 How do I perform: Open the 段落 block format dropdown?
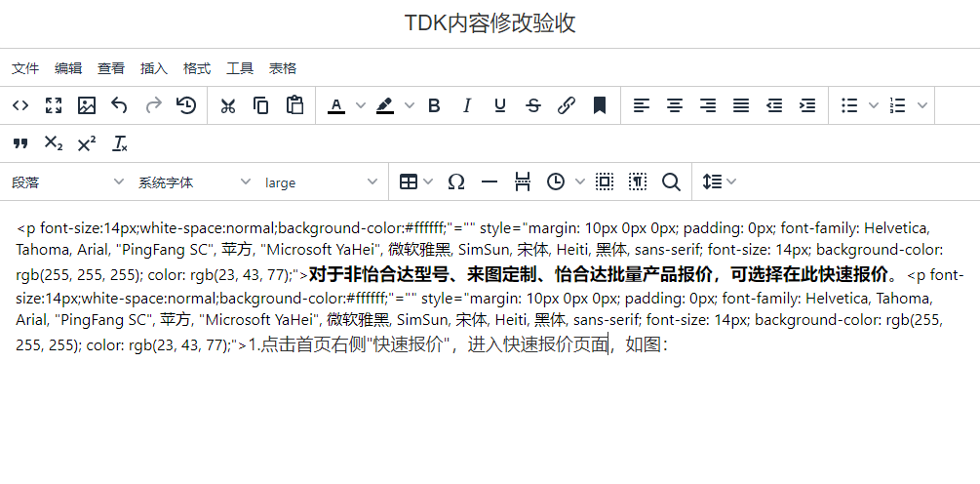68,181
